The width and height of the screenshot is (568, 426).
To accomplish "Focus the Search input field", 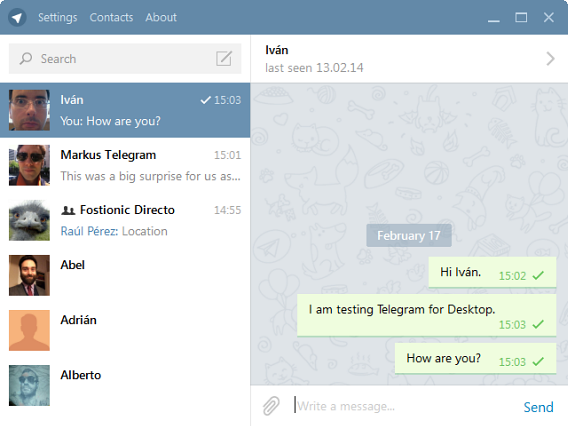I will click(125, 58).
